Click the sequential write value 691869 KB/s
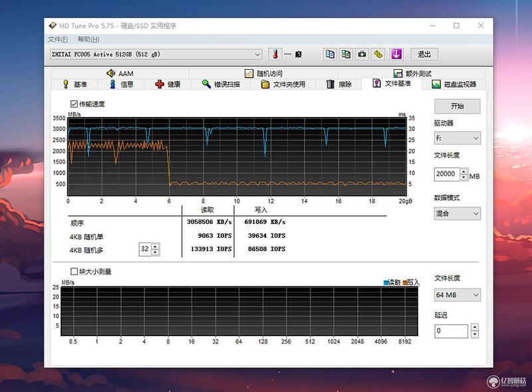 (265, 222)
